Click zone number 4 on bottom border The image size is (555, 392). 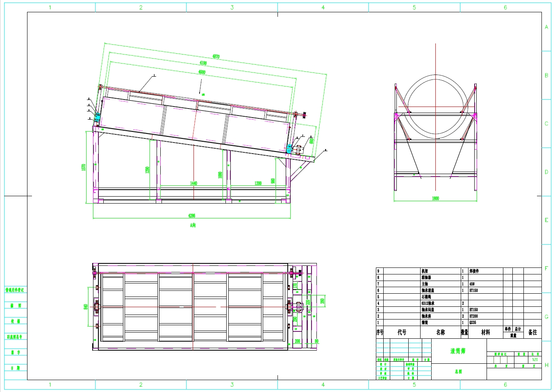323,385
